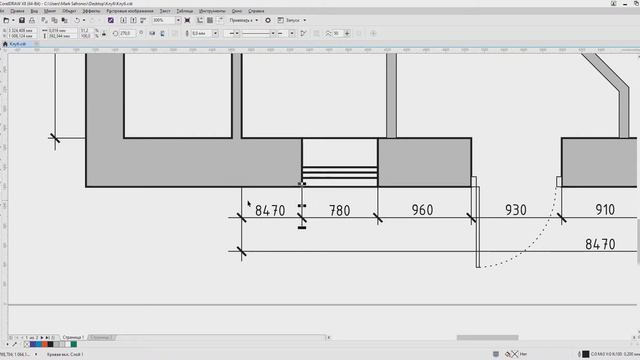640x360 pixels.
Task: Click the 930 dimension text
Action: [x=516, y=210]
